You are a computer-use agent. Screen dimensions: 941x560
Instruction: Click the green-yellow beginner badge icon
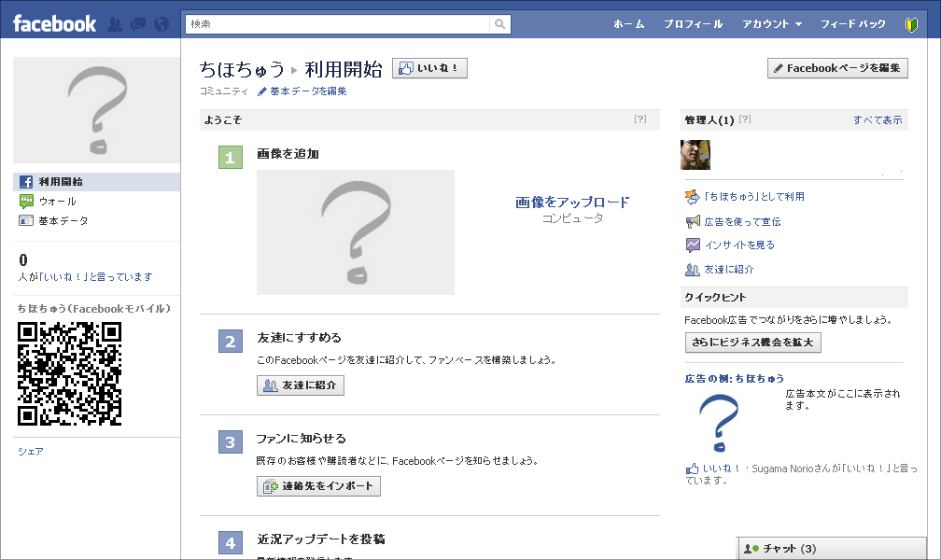tap(911, 24)
